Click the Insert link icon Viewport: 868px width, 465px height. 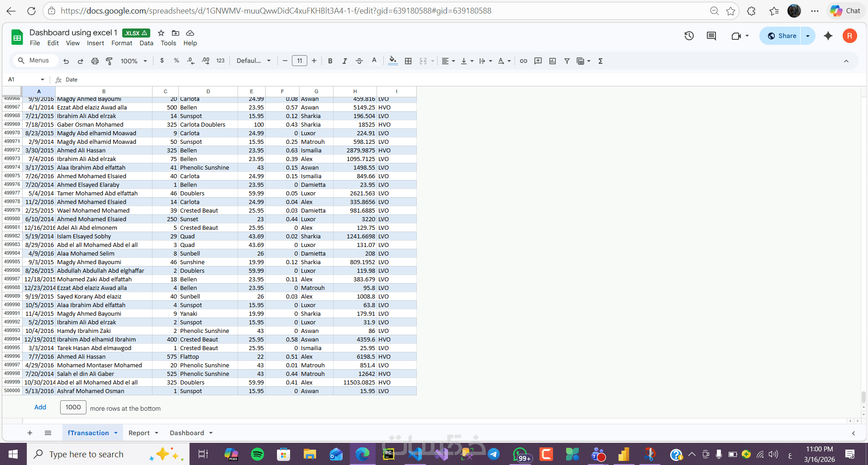[x=524, y=61]
